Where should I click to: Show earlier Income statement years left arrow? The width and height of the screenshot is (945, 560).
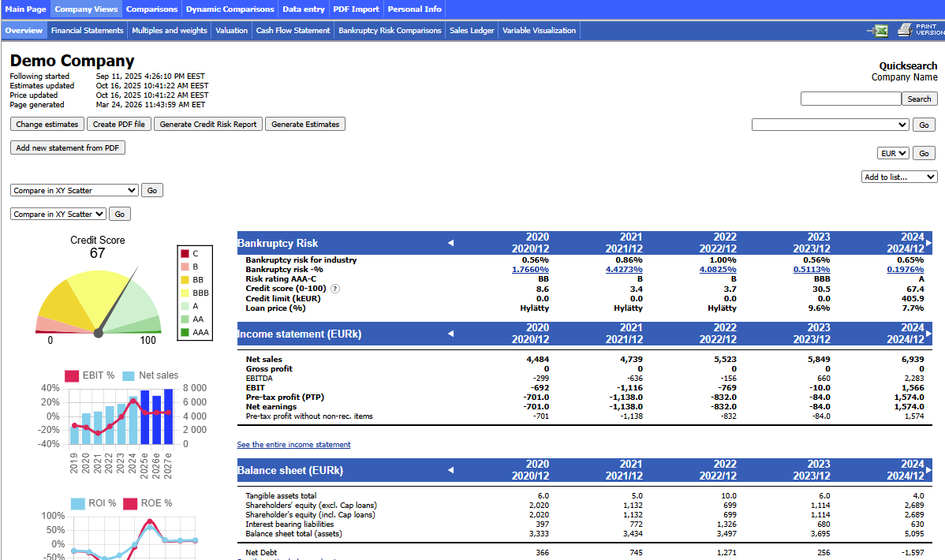[450, 334]
